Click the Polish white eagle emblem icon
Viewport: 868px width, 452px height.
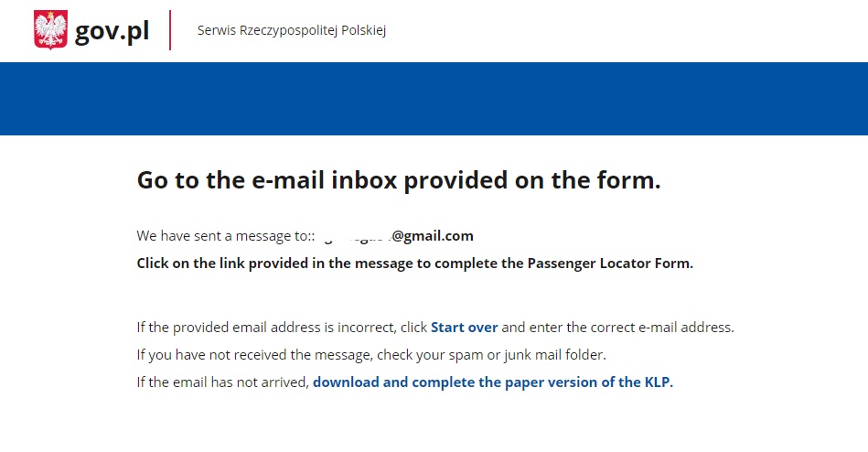tap(50, 30)
